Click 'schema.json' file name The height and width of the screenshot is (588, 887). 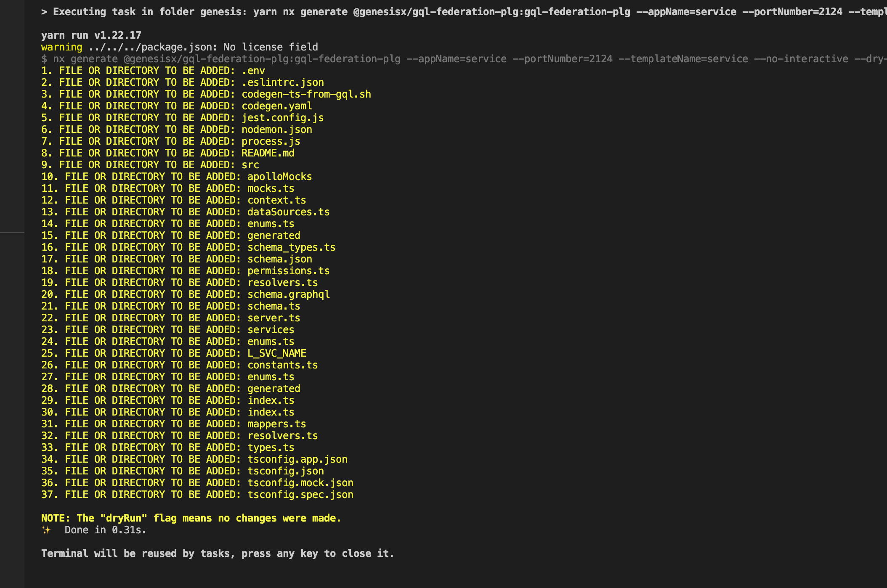[280, 259]
